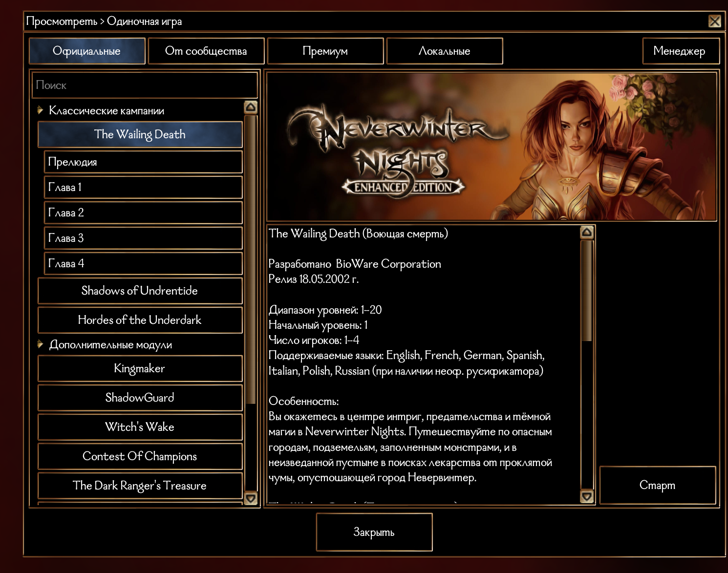Start the selected campaign with Старт
728x573 pixels.
tap(658, 485)
